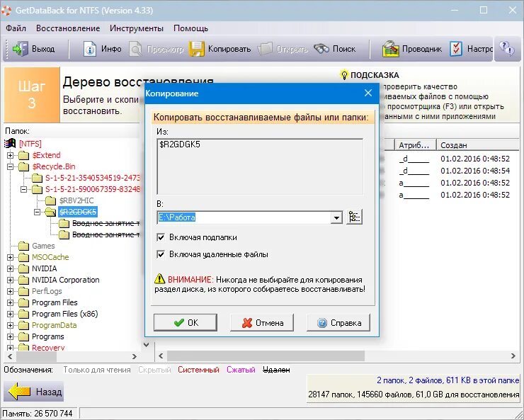Expand the $Extend tree node

pyautogui.click(x=11, y=155)
